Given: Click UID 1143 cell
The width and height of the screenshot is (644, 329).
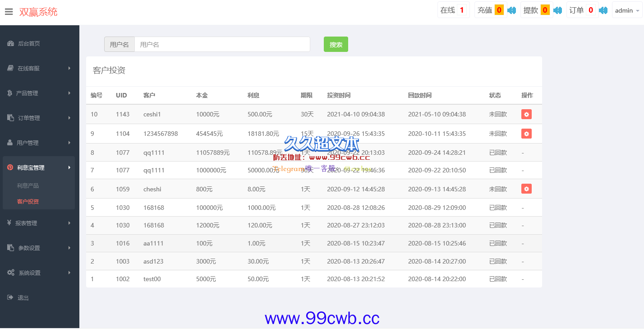Looking at the screenshot, I should point(123,114).
